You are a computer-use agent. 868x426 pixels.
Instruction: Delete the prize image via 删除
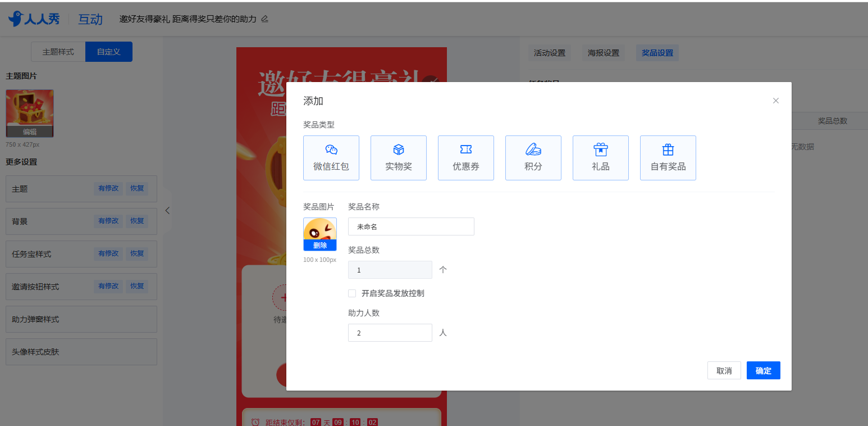pos(320,245)
